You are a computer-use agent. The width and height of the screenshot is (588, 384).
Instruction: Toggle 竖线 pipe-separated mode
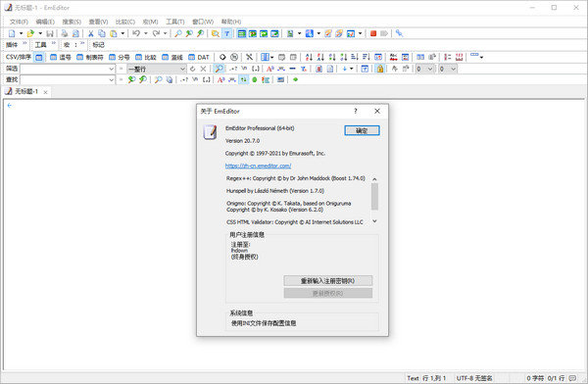pyautogui.click(x=172, y=57)
